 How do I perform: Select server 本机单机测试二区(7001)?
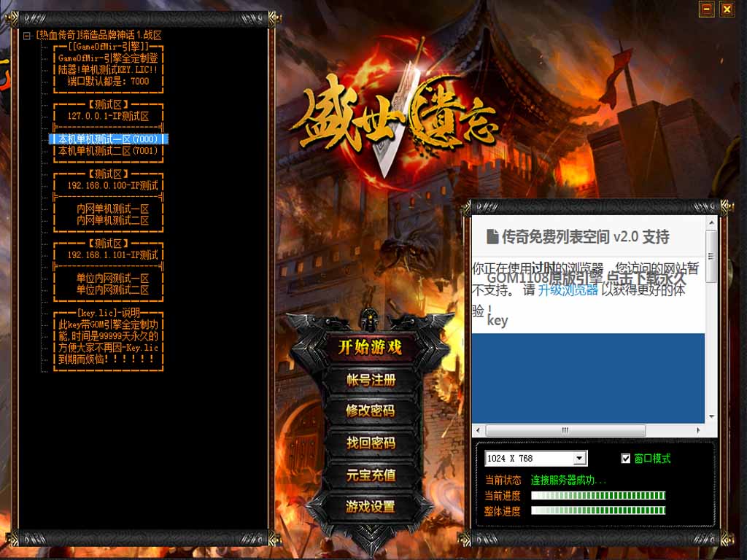coord(108,151)
